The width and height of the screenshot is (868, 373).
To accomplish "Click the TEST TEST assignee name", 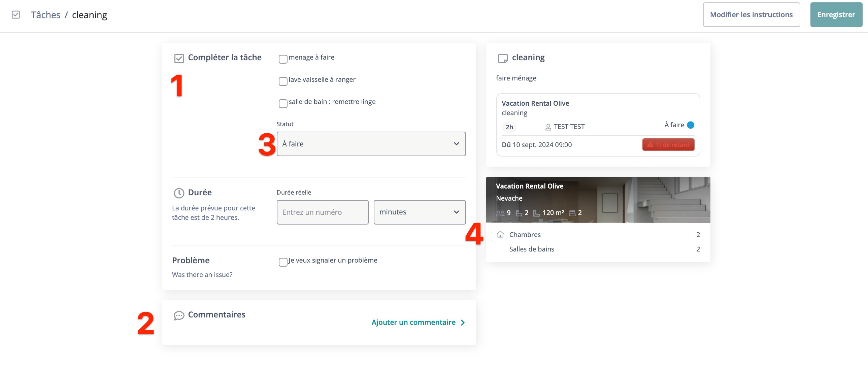I will (x=569, y=127).
